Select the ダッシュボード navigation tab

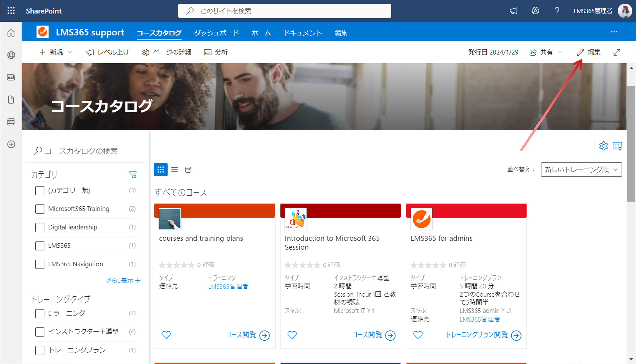216,33
